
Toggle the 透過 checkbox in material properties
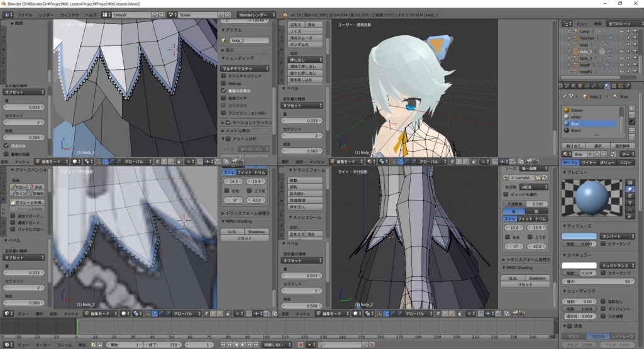click(x=570, y=326)
